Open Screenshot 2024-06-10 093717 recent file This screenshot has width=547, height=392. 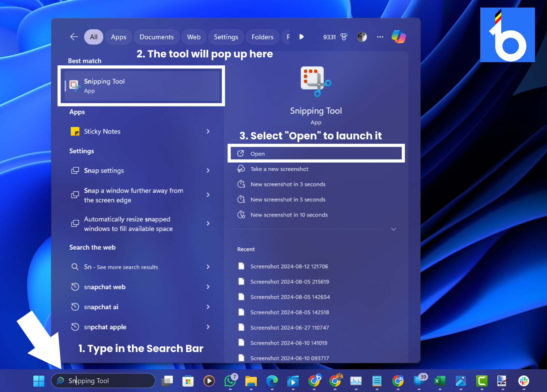[x=290, y=358]
